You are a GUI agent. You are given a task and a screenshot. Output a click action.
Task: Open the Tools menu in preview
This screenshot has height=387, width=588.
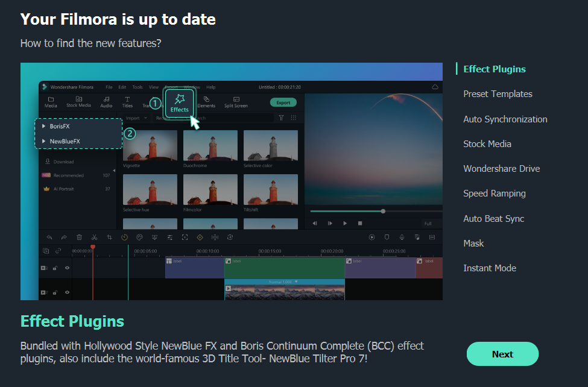point(138,87)
